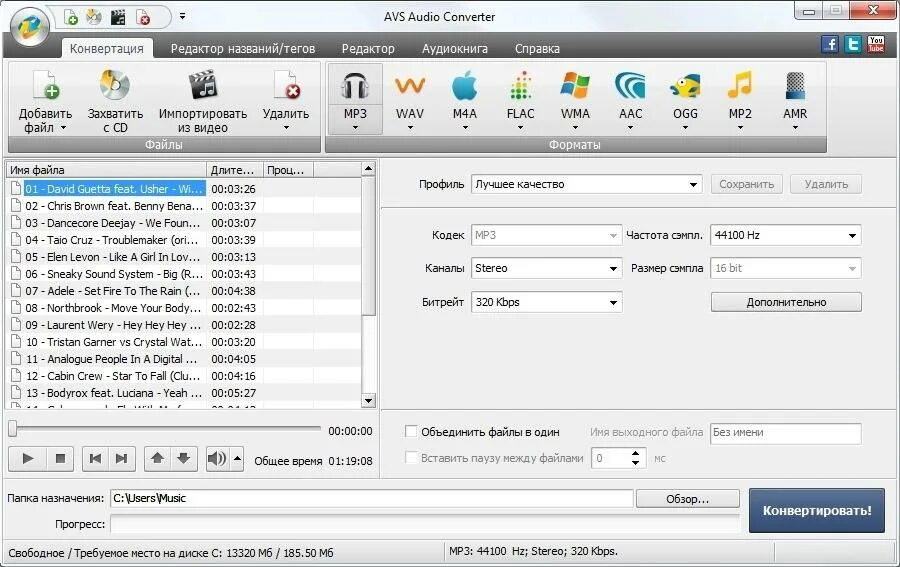Select the WAV format icon
Viewport: 900px width, 567px height.
coord(410,86)
